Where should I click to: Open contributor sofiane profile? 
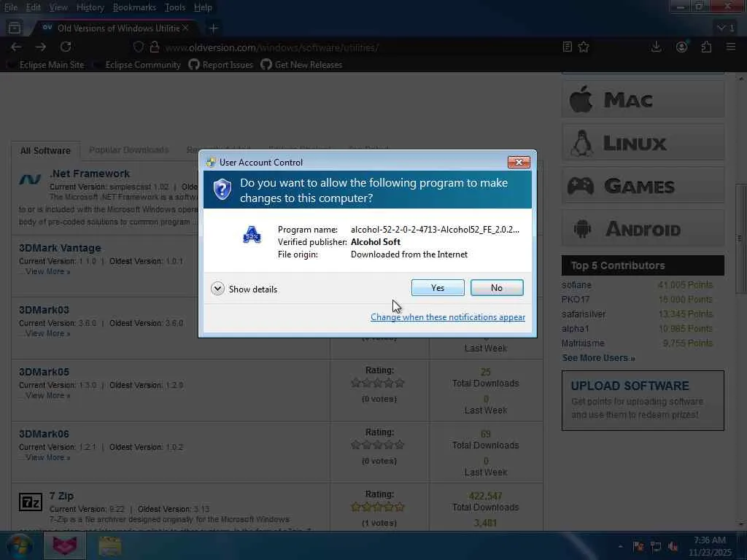(576, 285)
